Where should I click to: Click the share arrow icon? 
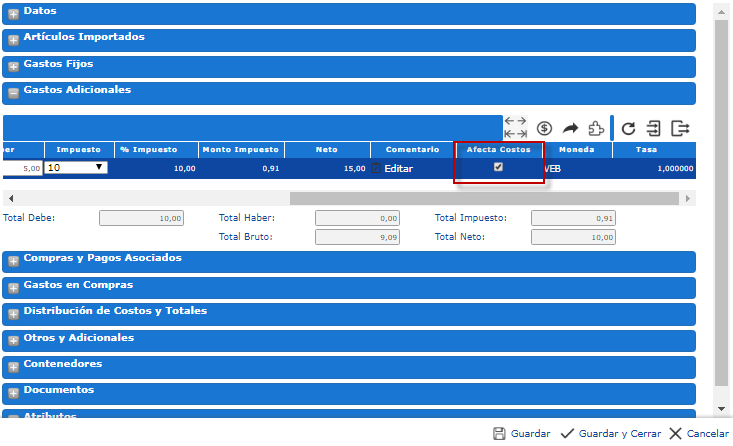click(571, 128)
